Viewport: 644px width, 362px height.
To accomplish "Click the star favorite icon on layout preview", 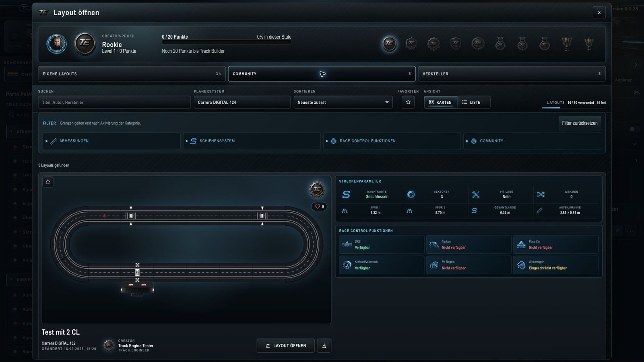I will [x=48, y=182].
